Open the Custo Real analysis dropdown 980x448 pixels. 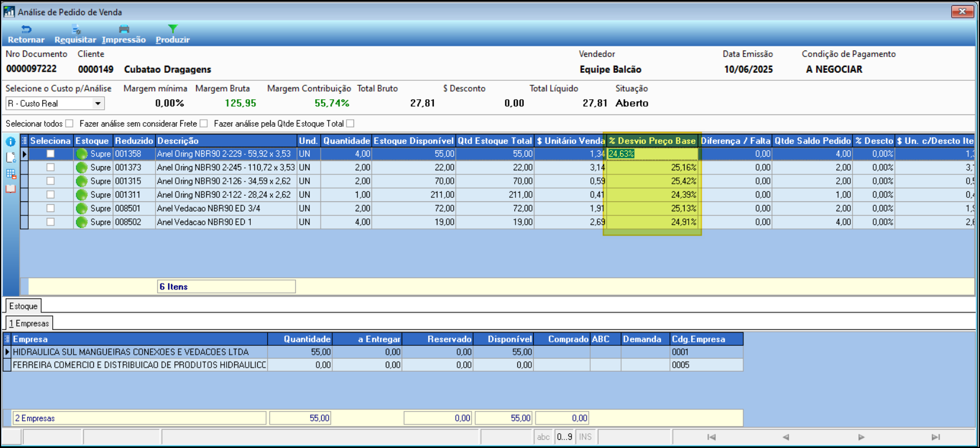click(x=97, y=103)
